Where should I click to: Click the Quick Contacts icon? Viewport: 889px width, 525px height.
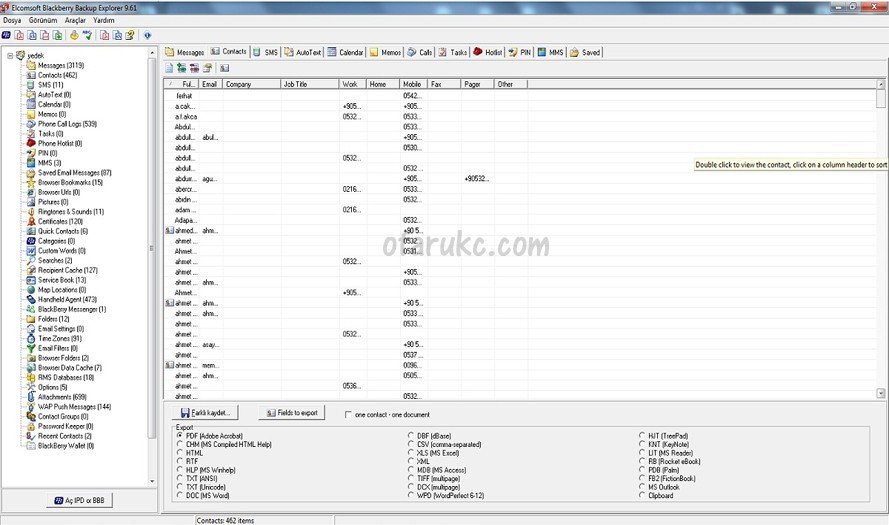tap(31, 231)
